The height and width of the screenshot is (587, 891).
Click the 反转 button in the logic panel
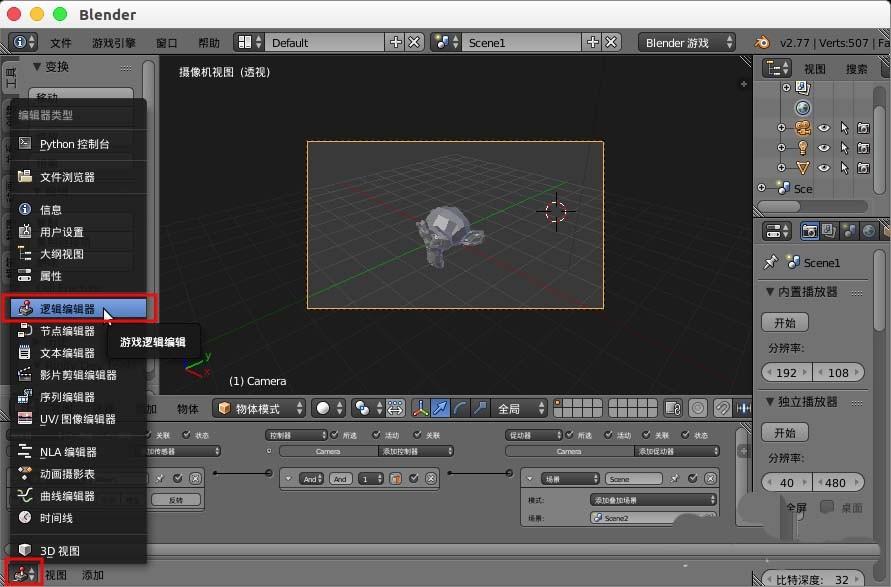(x=175, y=500)
